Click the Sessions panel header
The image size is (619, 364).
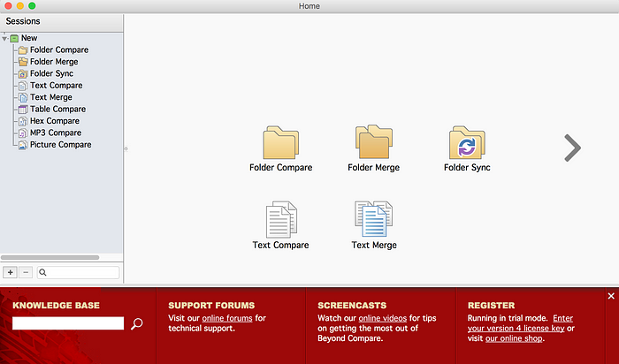point(62,22)
